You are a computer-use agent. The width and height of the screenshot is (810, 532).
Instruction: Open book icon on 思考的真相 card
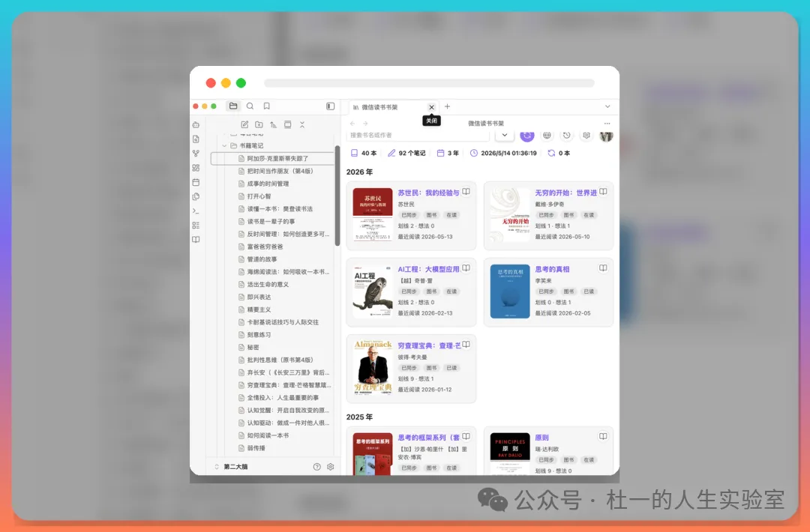[603, 268]
